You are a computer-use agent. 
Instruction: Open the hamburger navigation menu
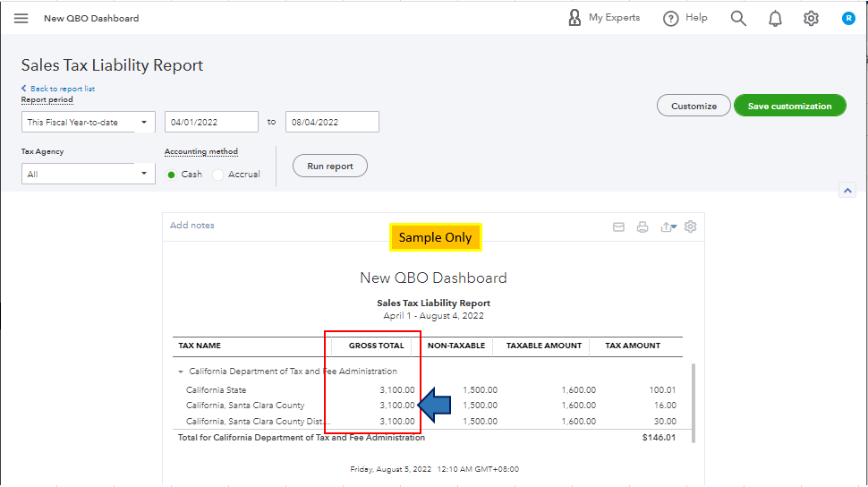click(21, 18)
